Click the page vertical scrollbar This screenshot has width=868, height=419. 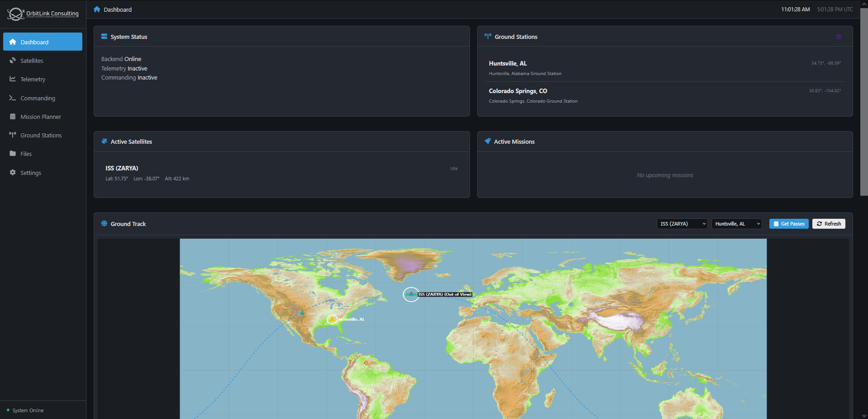coord(863,102)
